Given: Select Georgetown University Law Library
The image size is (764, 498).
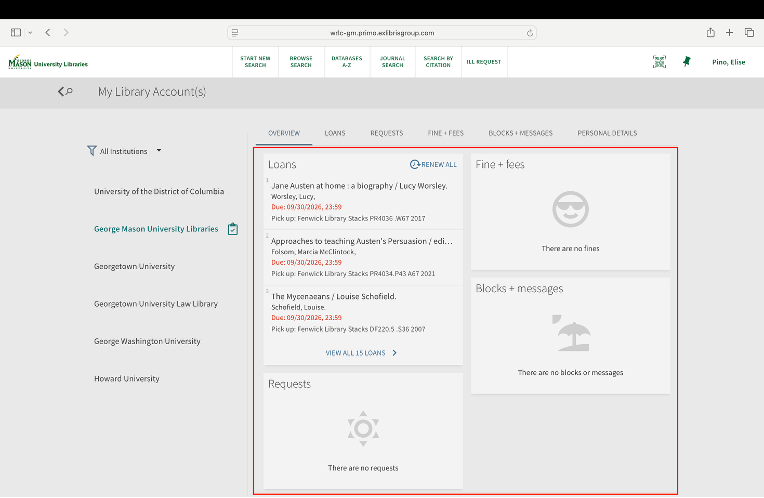Looking at the screenshot, I should tap(156, 304).
